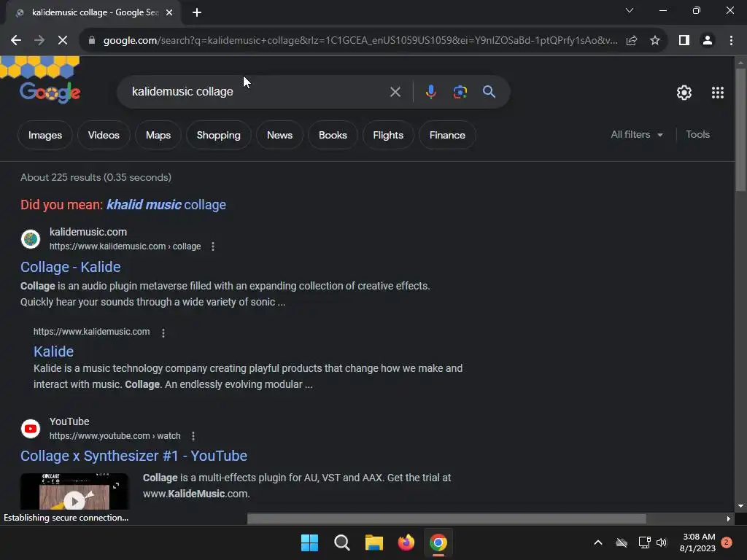Launch Firefox from the taskbar
The width and height of the screenshot is (747, 560).
coord(406,542)
